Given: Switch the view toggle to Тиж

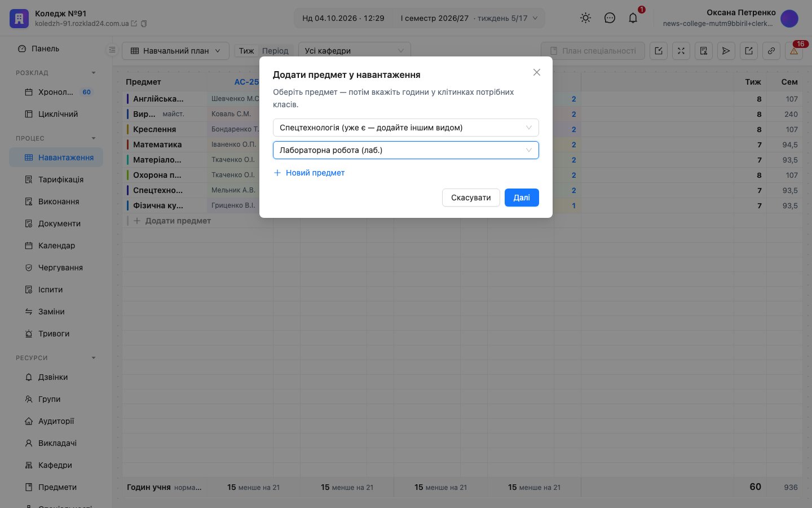Looking at the screenshot, I should point(246,51).
